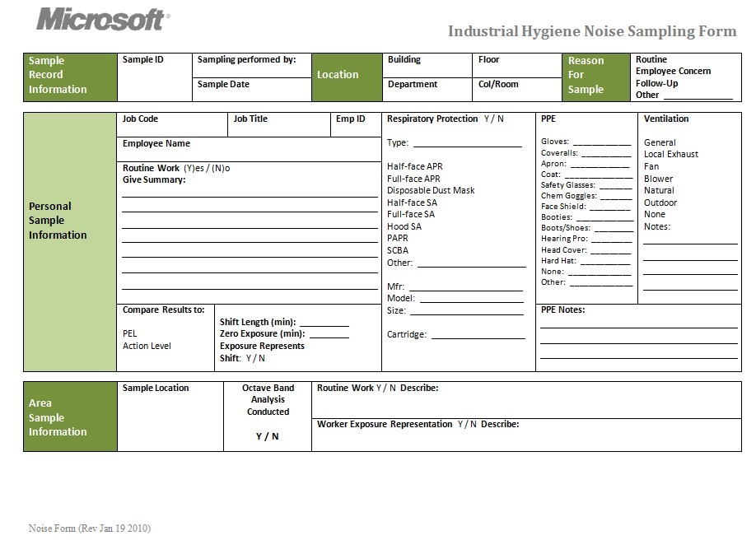Select the Sampling performed by field
Screen dimensions: 756x540
point(251,67)
